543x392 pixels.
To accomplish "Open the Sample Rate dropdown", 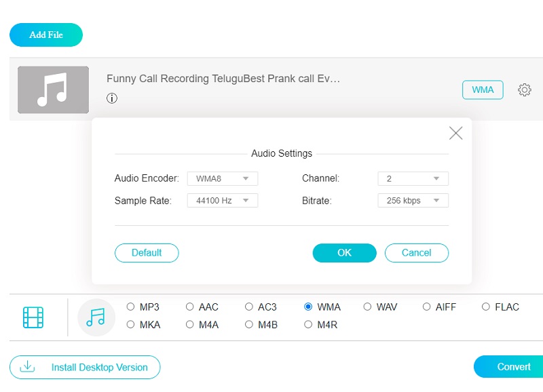I will pyautogui.click(x=223, y=200).
